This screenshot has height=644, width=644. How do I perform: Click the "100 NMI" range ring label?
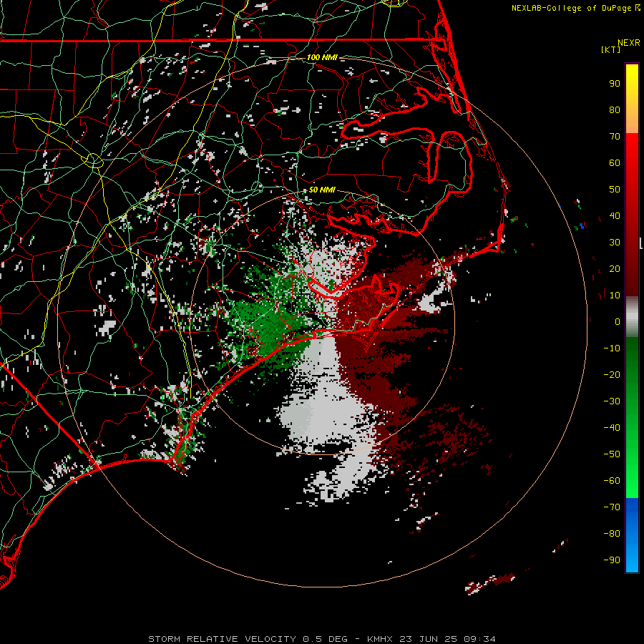pos(322,57)
